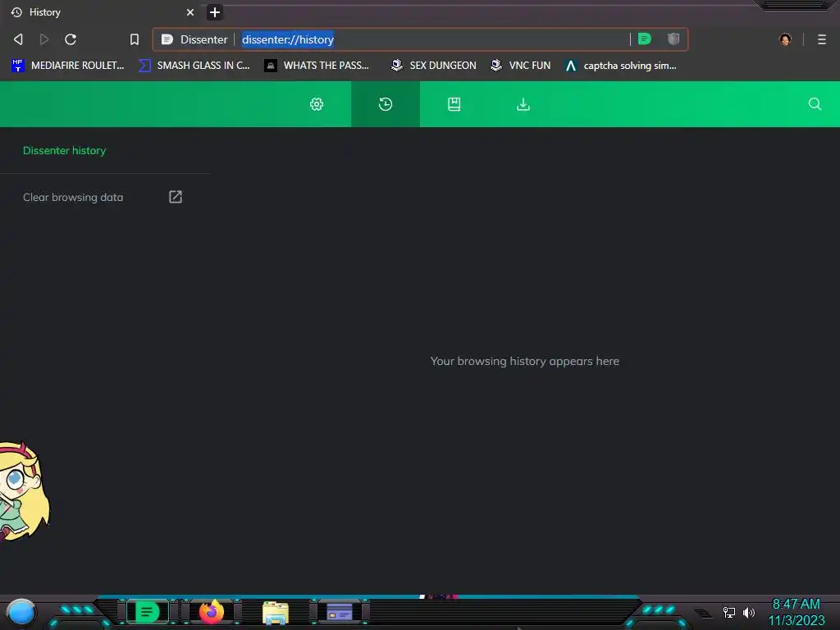840x630 pixels.
Task: Reload the page with the refresh icon
Action: [71, 39]
